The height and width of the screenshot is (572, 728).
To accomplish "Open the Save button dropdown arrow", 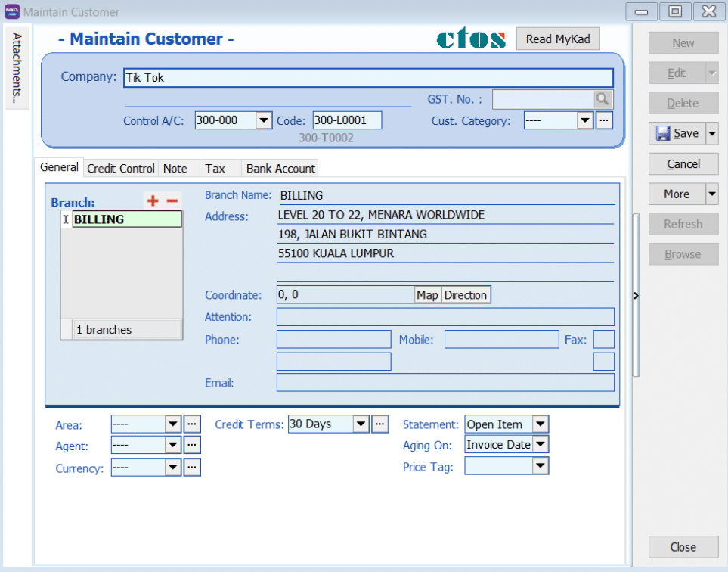I will 711,134.
